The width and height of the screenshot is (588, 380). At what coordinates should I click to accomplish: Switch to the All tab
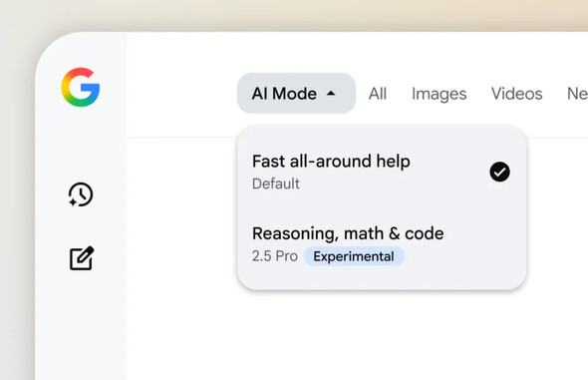[x=378, y=94]
